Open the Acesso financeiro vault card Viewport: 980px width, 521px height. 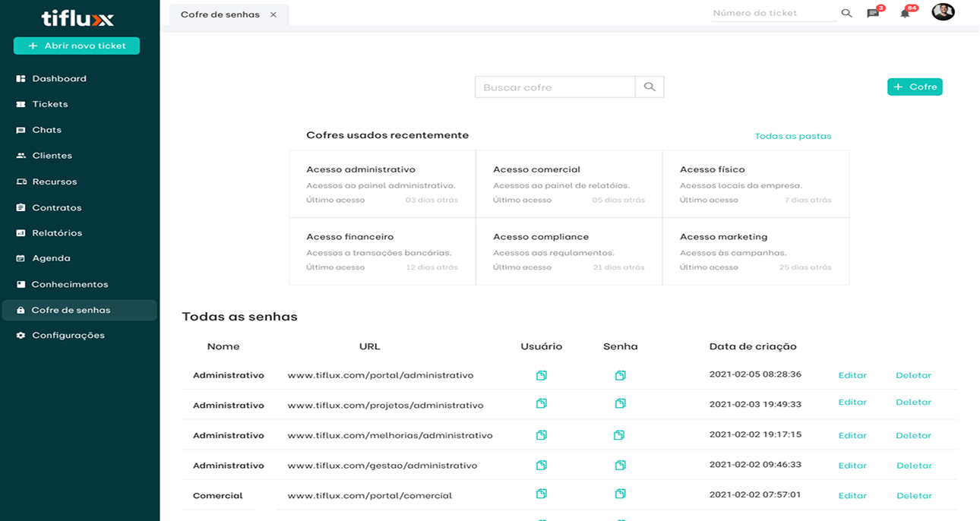[x=382, y=251]
